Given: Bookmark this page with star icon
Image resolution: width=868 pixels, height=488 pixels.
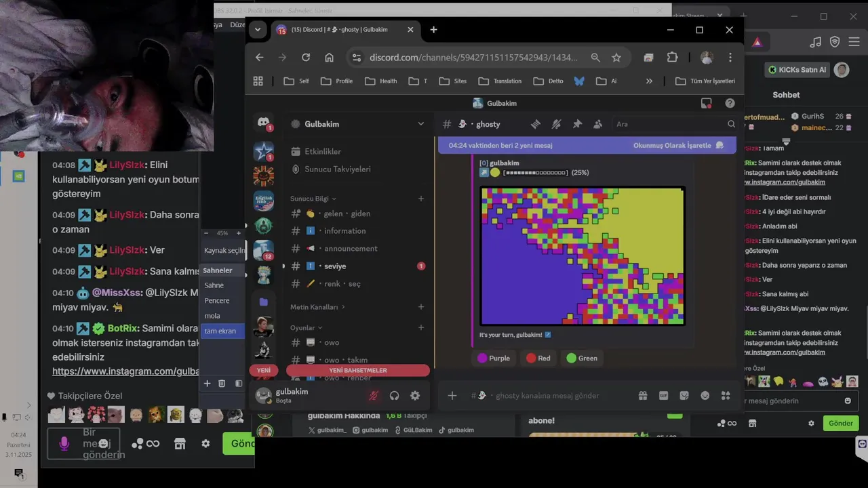Looking at the screenshot, I should [x=616, y=58].
